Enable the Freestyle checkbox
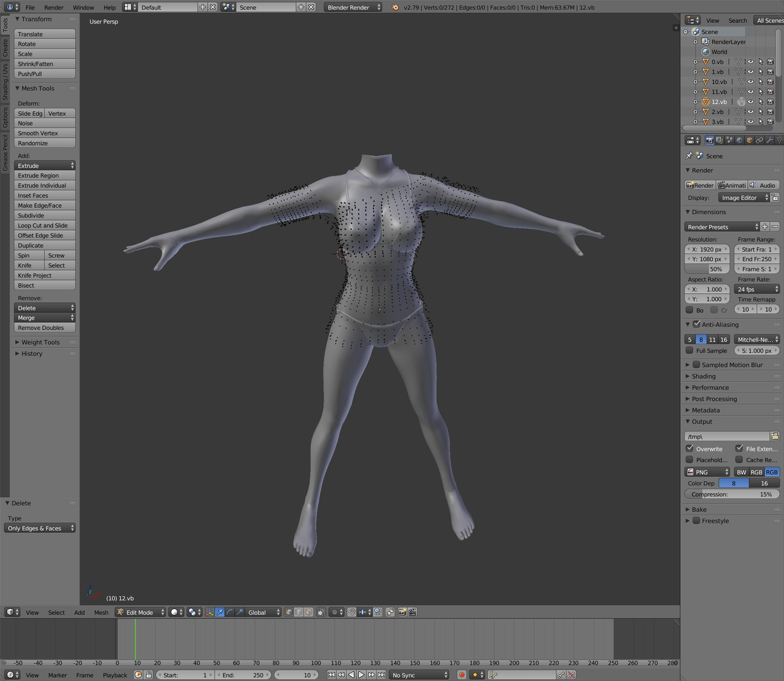This screenshot has height=681, width=784. pos(696,521)
